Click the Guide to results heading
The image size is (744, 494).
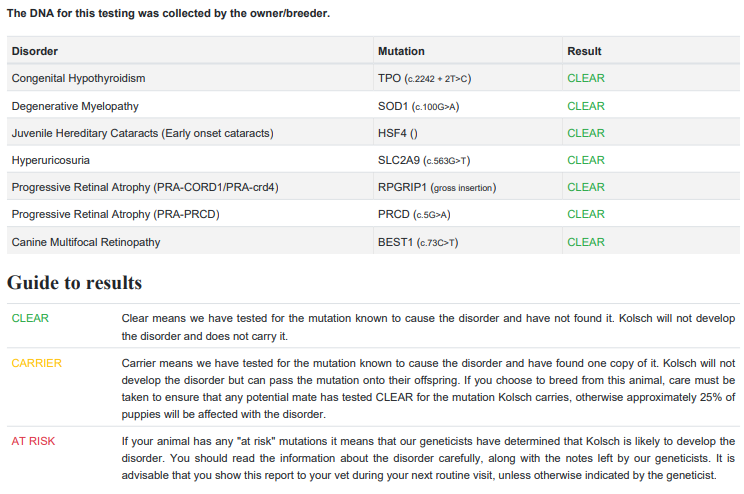74,283
